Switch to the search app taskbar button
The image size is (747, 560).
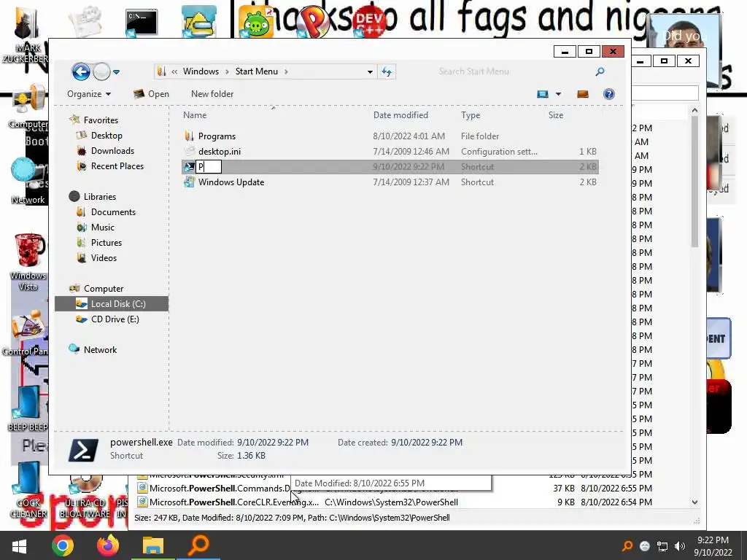(198, 545)
